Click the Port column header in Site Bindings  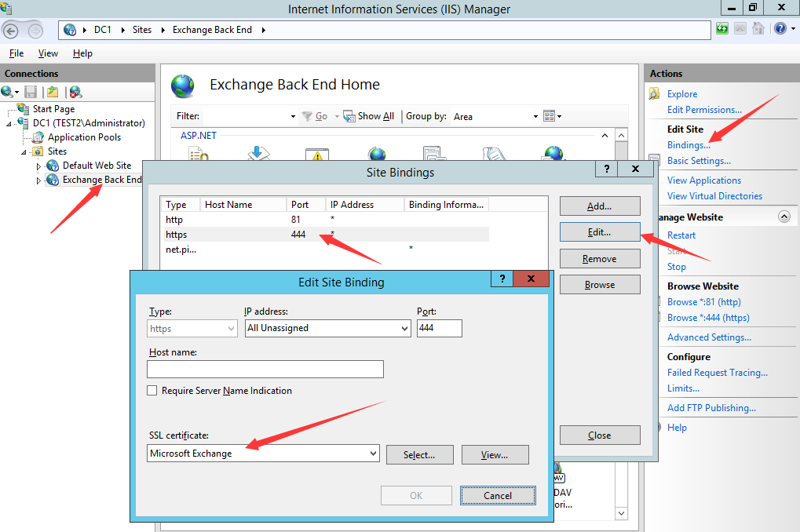[x=305, y=205]
